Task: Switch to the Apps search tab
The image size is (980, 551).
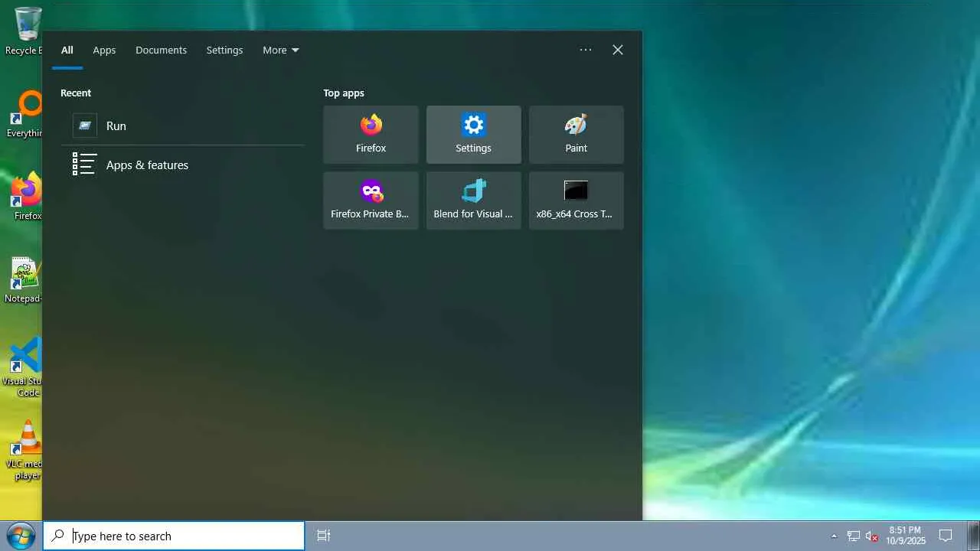Action: click(x=104, y=51)
